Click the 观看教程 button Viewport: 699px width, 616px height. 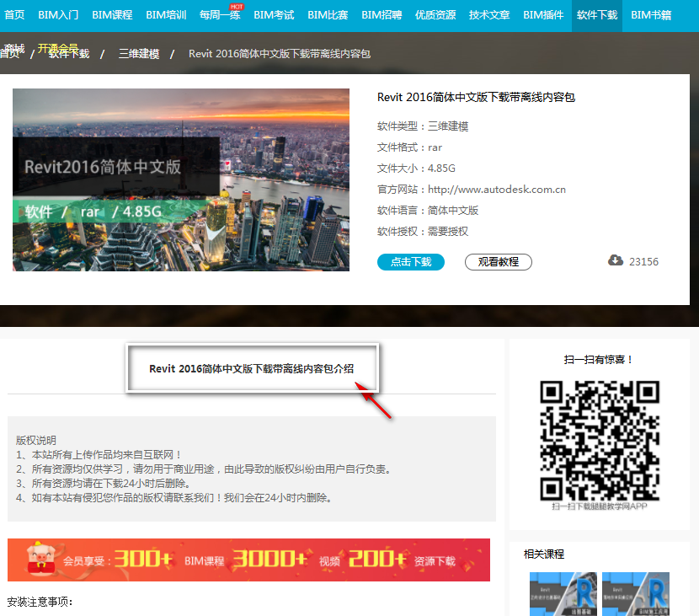point(499,262)
